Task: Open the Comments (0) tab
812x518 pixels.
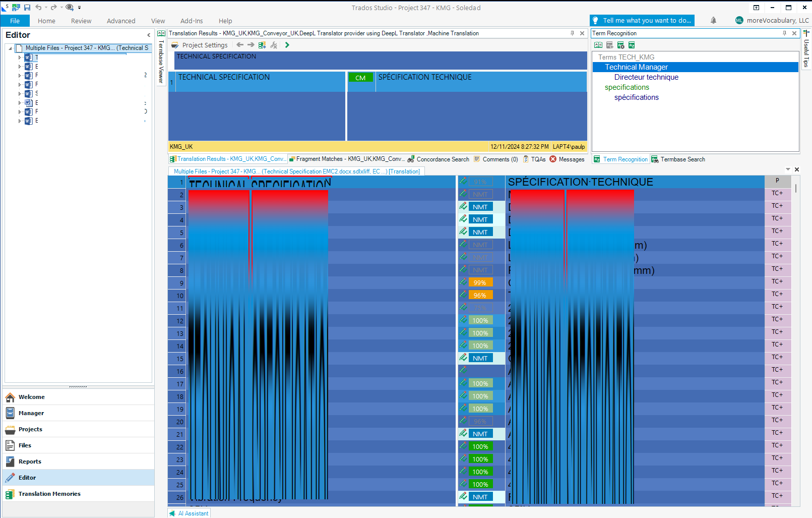Action: point(496,159)
